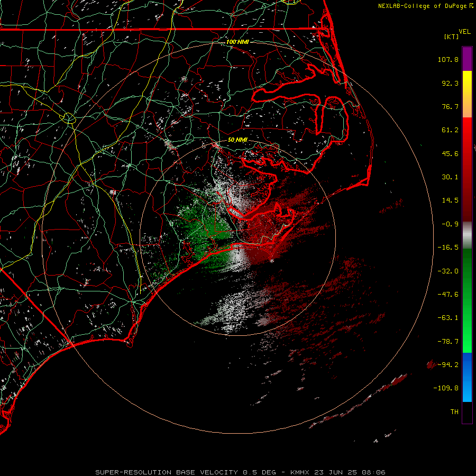Click the purple band atop velocity color bar
Viewport: 476px width, 476px height.
coord(467,59)
